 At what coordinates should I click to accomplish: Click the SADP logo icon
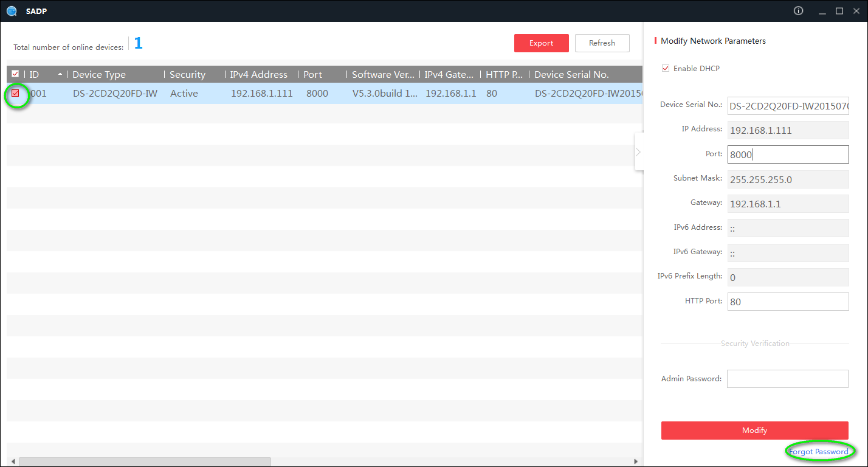coord(12,11)
